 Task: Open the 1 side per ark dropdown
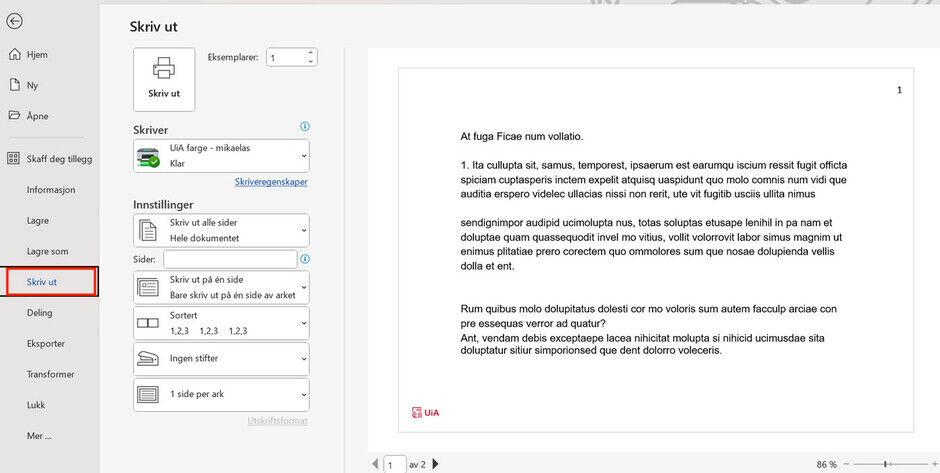click(221, 394)
